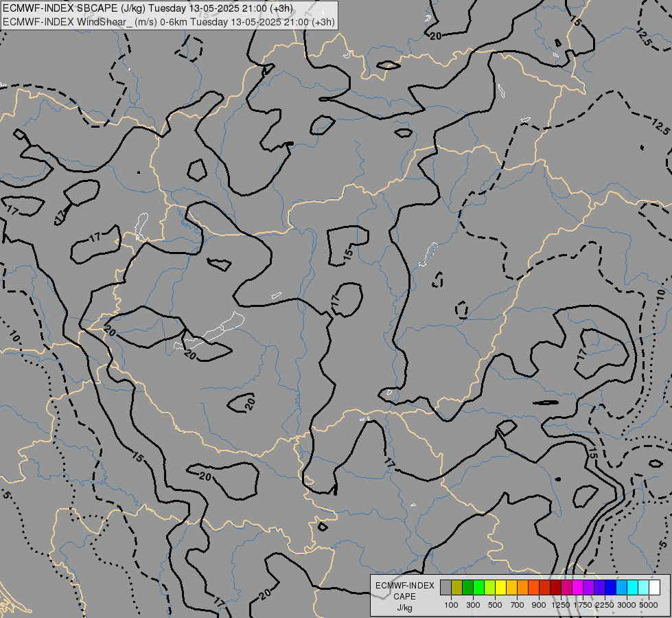Choose the magenta legend swatch
Screen dimensions: 672x618
[x=578, y=587]
